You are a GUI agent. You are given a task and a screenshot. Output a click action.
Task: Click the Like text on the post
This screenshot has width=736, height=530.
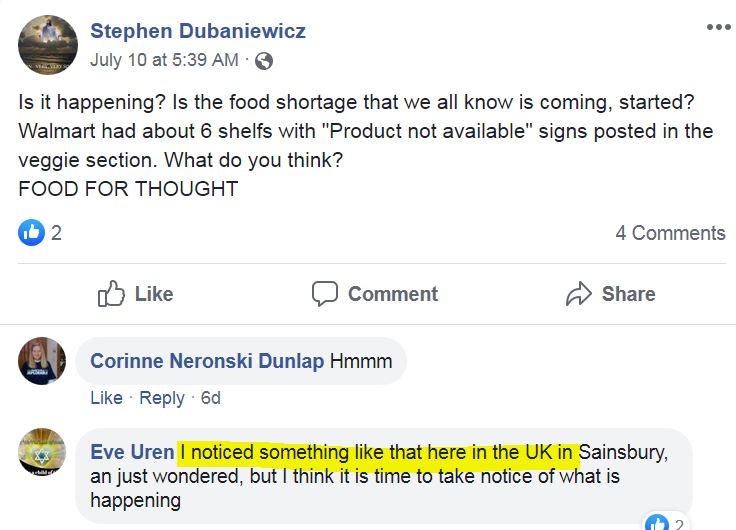click(x=154, y=294)
